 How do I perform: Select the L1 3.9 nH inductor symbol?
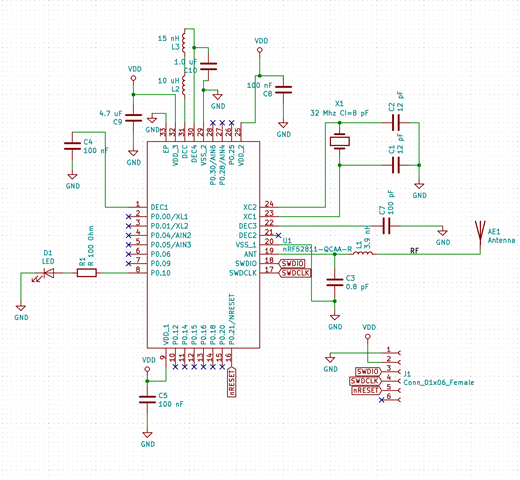pos(363,253)
